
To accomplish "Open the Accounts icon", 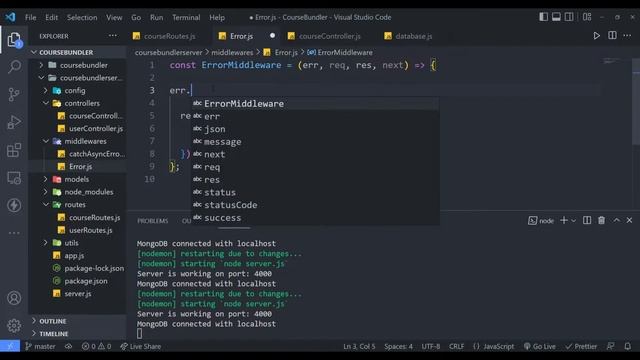I will coord(14,298).
